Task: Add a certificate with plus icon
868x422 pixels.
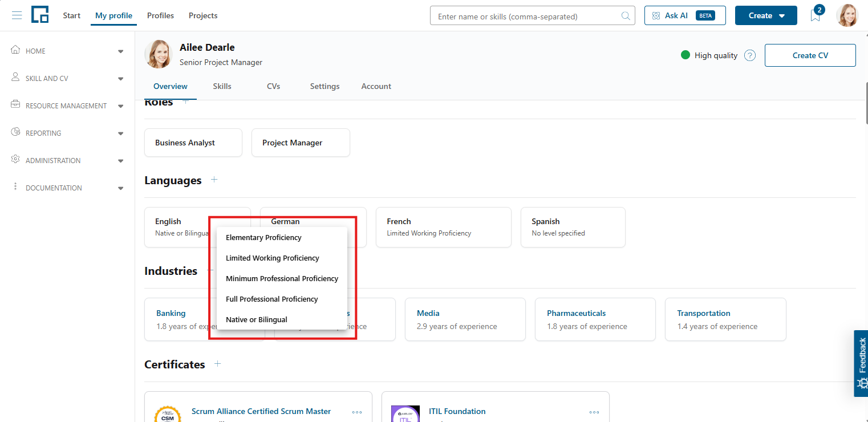Action: tap(217, 364)
